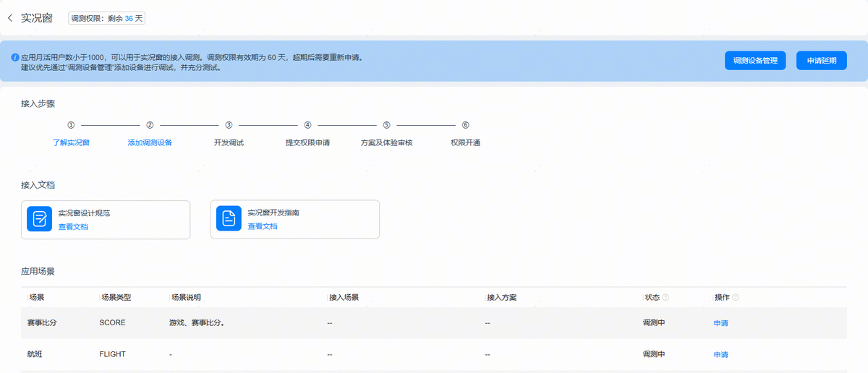Screen dimensions: 868x373
Task: Click the help icon next to 操作
Action: coord(735,297)
